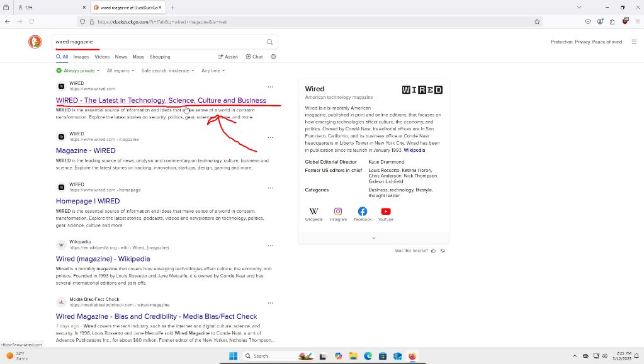The image size is (644, 364).
Task: Click the Assist button
Action: click(228, 57)
